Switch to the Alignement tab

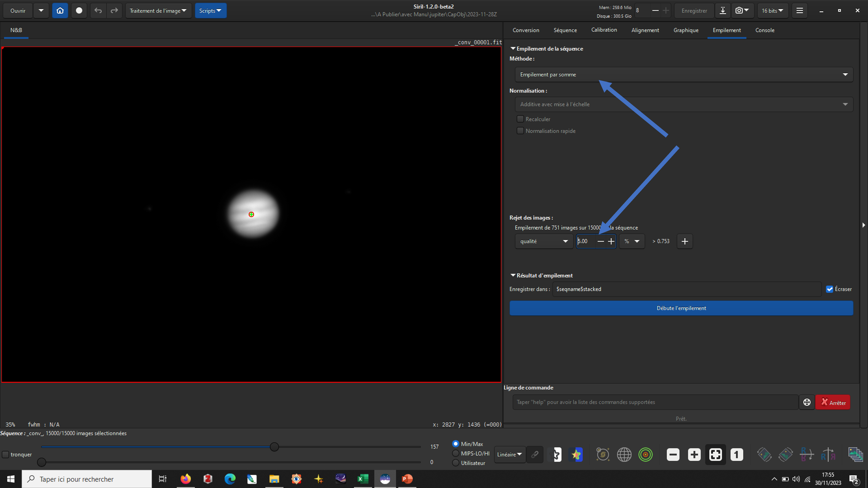pyautogui.click(x=645, y=30)
